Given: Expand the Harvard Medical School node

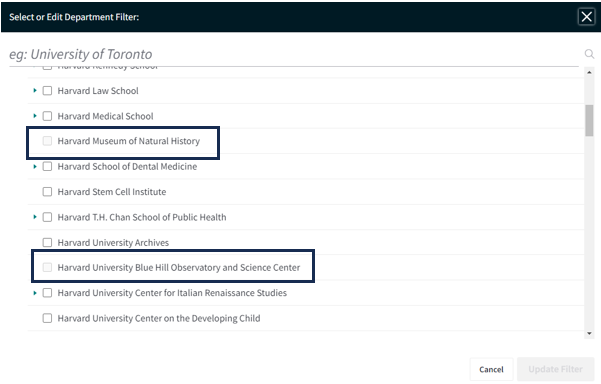Looking at the screenshot, I should point(35,116).
